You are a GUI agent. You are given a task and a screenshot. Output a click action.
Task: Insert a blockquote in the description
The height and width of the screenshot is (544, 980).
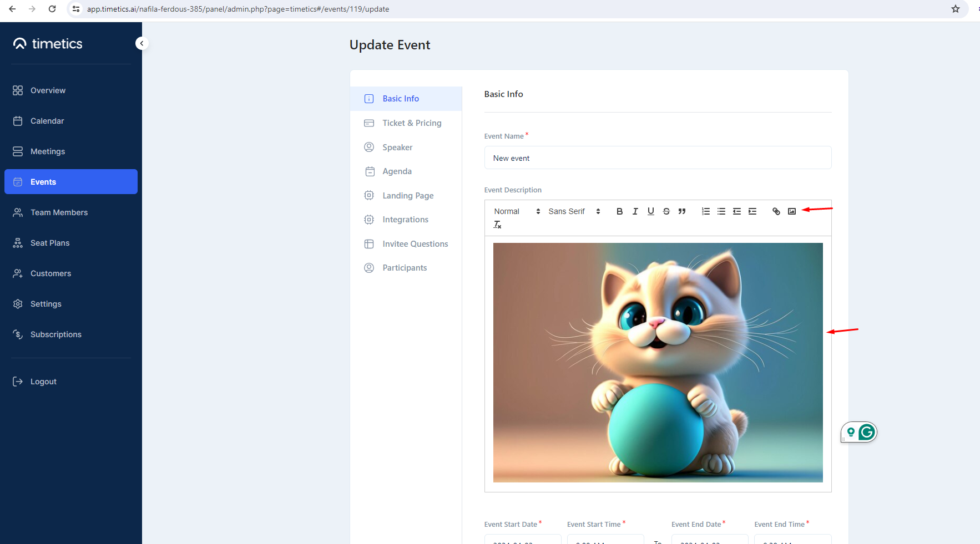point(682,211)
